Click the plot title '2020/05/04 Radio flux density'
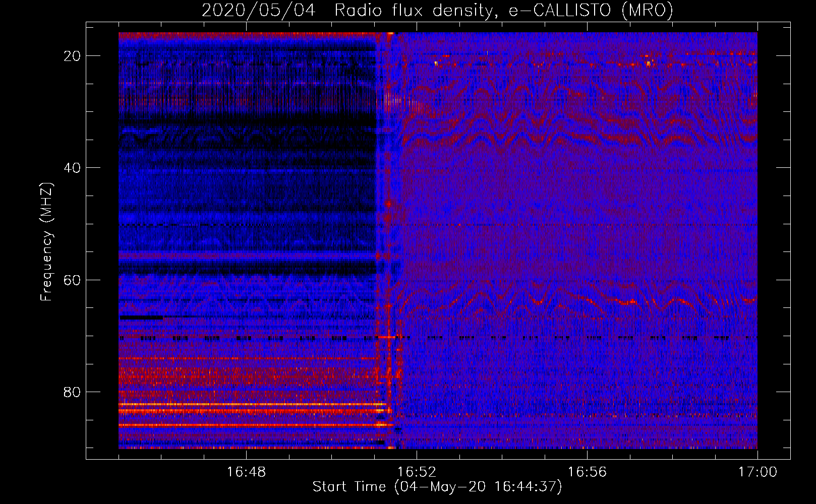The image size is (816, 504). 347,10
